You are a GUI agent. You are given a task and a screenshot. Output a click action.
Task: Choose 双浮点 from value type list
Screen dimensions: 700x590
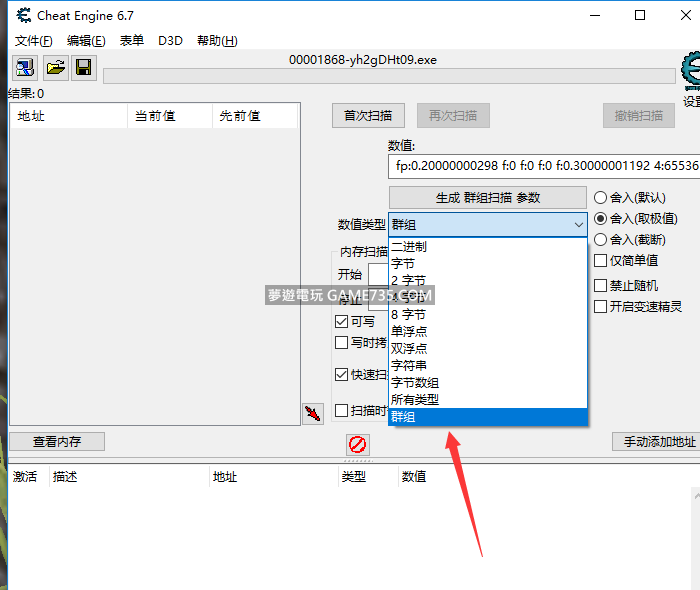coord(488,349)
